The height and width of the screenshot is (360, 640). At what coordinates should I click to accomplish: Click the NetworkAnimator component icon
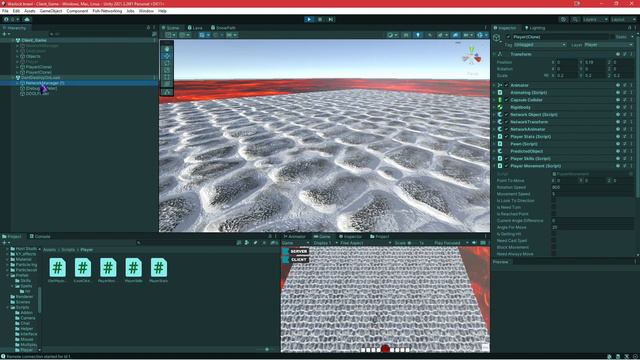coord(500,129)
